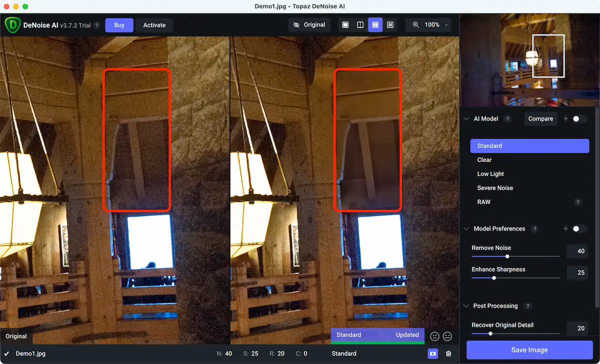Select side-by-side view layout
Screen dimensions: 600x364
coord(375,24)
